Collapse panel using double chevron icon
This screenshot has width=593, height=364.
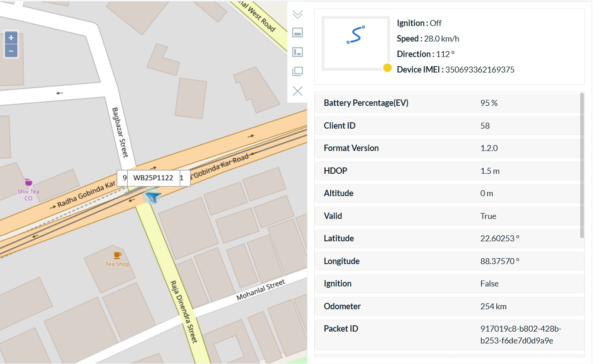click(297, 14)
